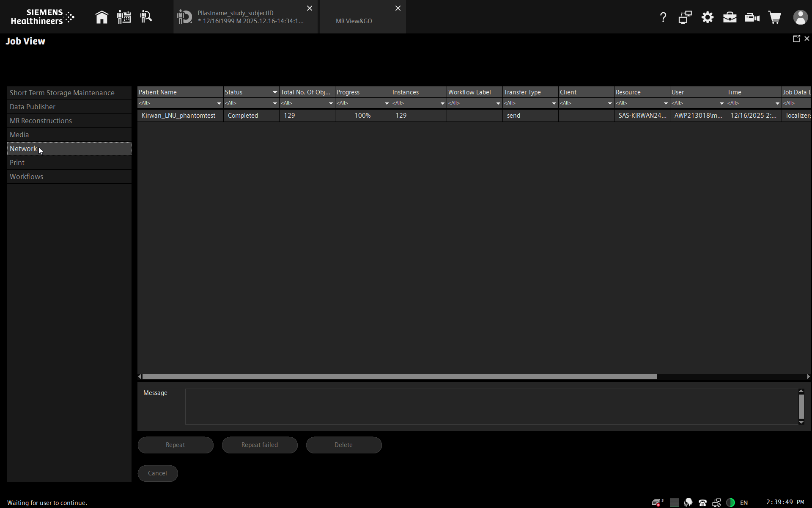The image size is (812, 508).
Task: Select the Data Publisher category
Action: pyautogui.click(x=69, y=107)
